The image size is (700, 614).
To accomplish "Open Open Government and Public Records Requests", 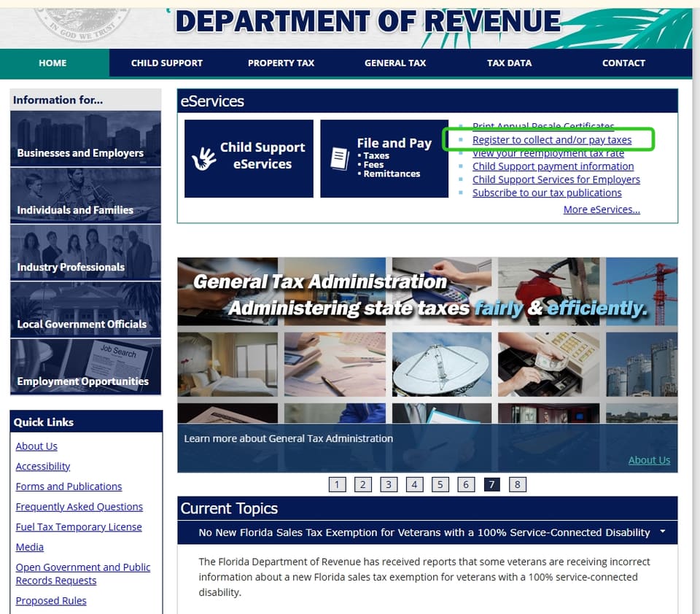I will coord(83,574).
